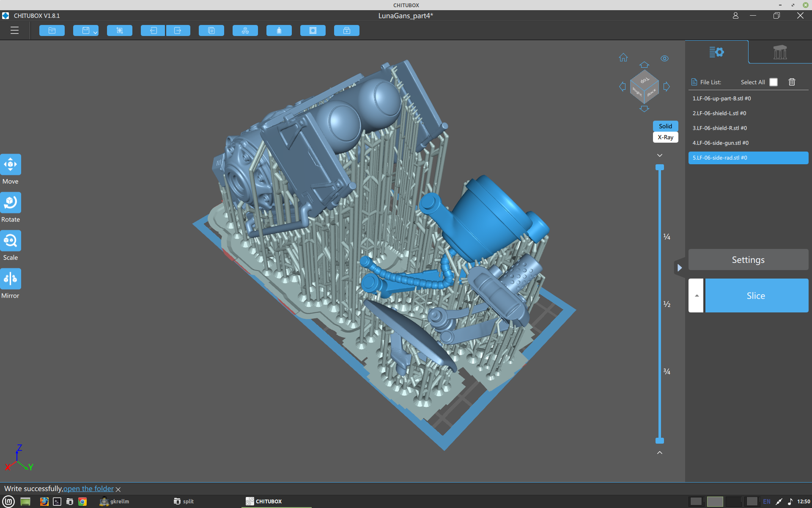Select the Rotate tool

point(11,203)
